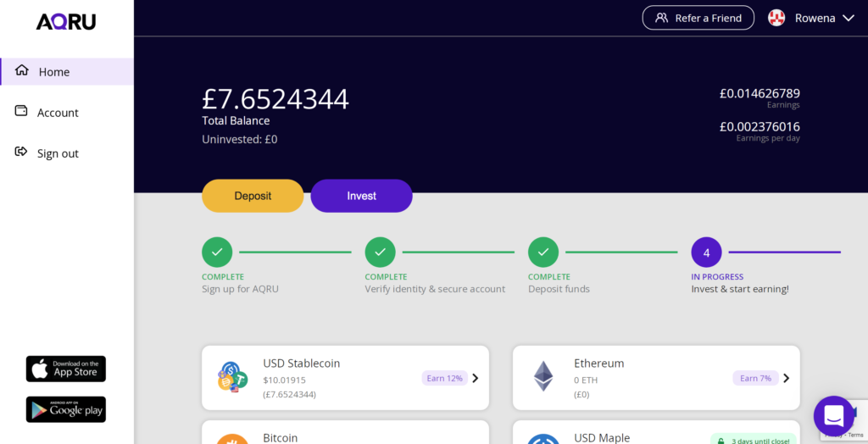This screenshot has width=868, height=444.
Task: Click the $10.01915 stablecoin balance
Action: (x=285, y=380)
